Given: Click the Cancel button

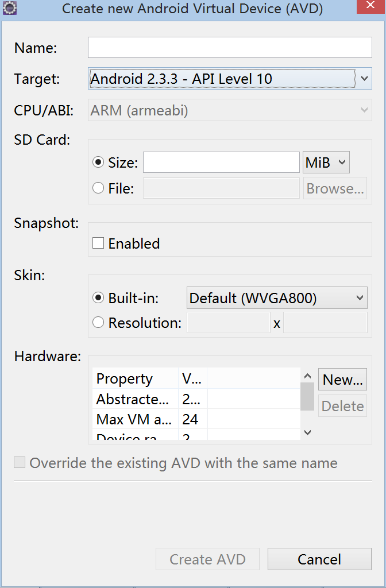Looking at the screenshot, I should pos(319,559).
